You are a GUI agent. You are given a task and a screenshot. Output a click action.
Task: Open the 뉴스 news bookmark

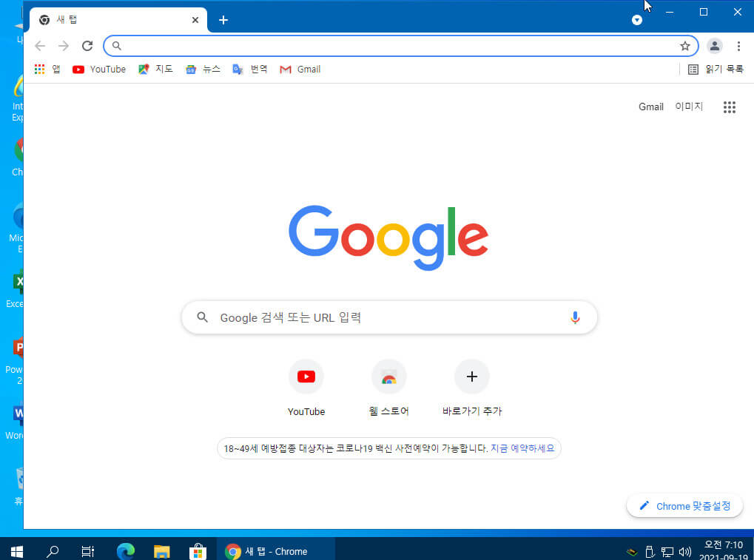(x=203, y=70)
